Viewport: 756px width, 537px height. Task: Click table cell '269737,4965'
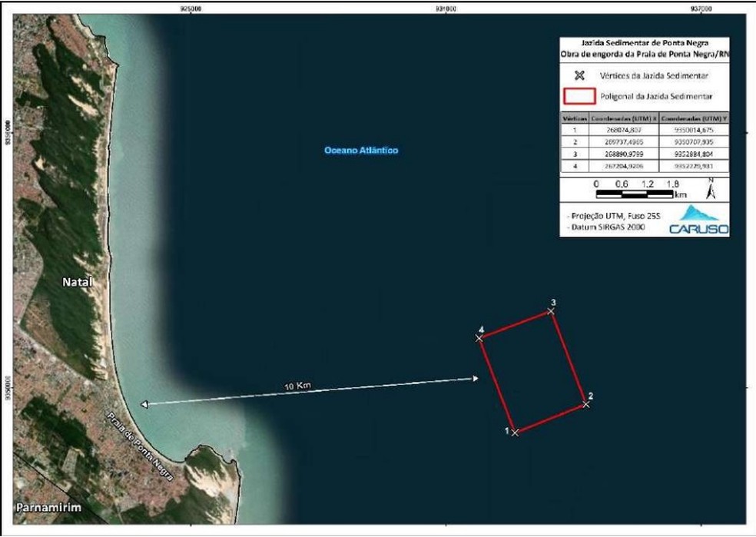point(624,142)
